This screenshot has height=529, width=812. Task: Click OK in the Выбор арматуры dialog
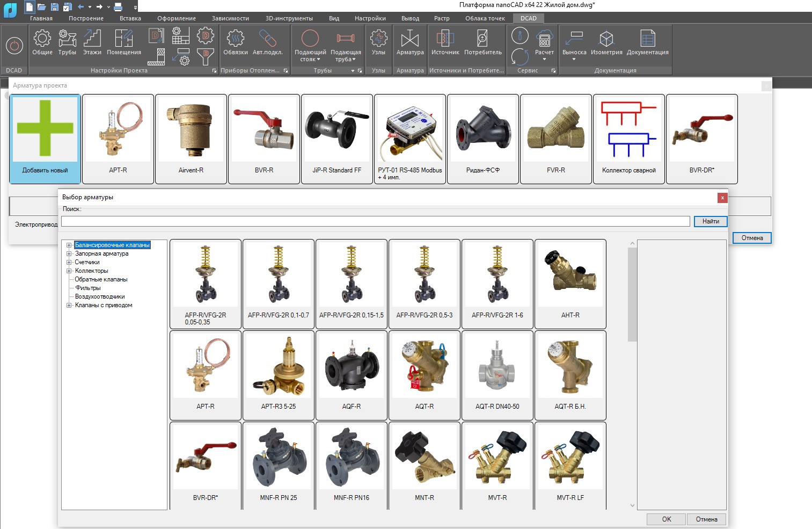click(x=666, y=519)
